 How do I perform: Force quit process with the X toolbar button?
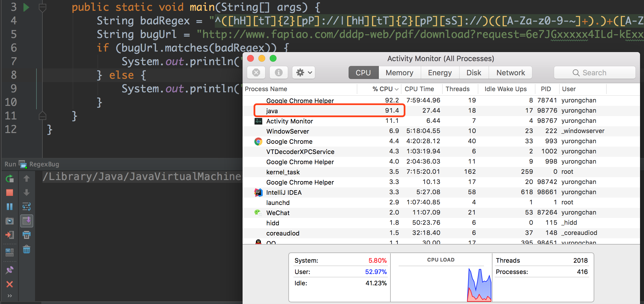[x=256, y=73]
